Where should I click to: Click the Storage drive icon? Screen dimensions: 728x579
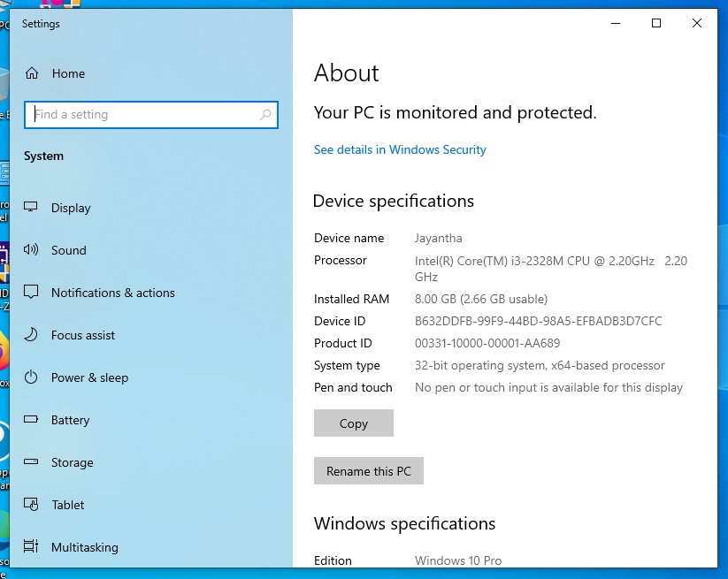click(31, 461)
